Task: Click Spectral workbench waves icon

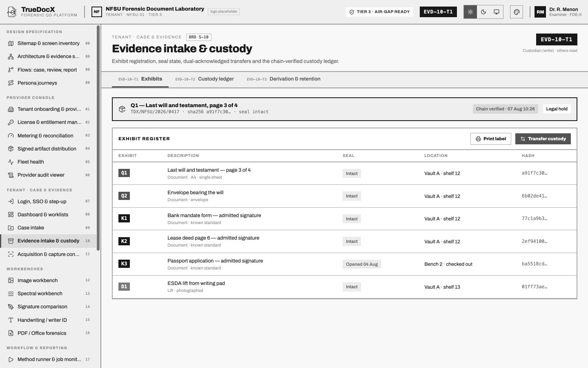Action: [11, 294]
